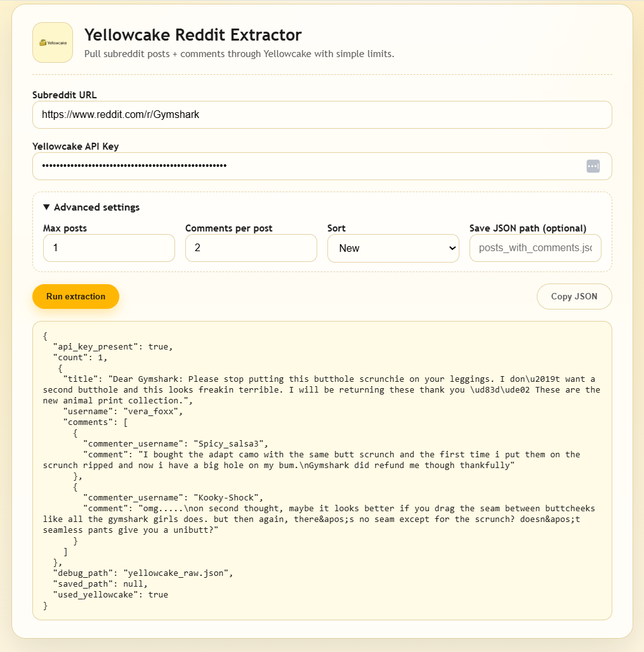
Task: Click the "I bought the adapt camo" comment line
Action: (x=312, y=460)
